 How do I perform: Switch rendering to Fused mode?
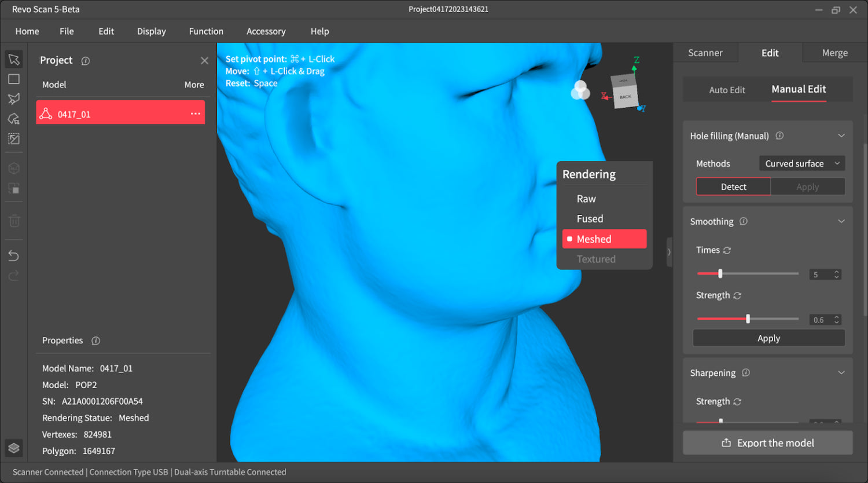pos(590,218)
